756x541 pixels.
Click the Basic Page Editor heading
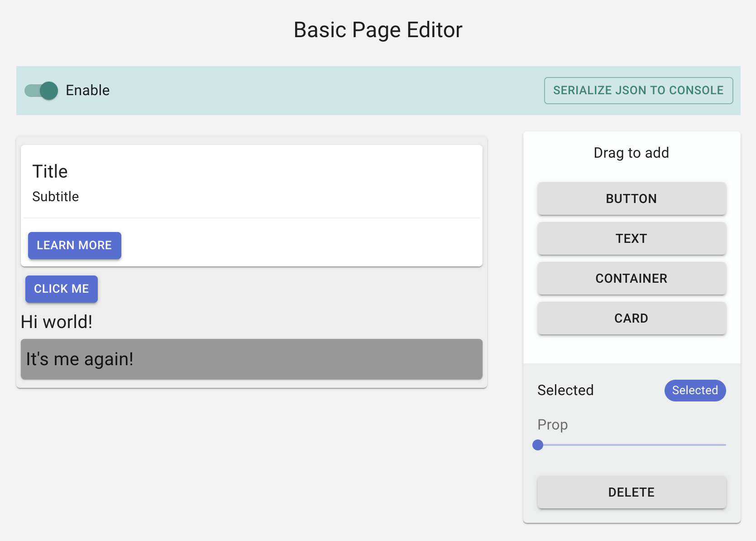[x=378, y=30]
